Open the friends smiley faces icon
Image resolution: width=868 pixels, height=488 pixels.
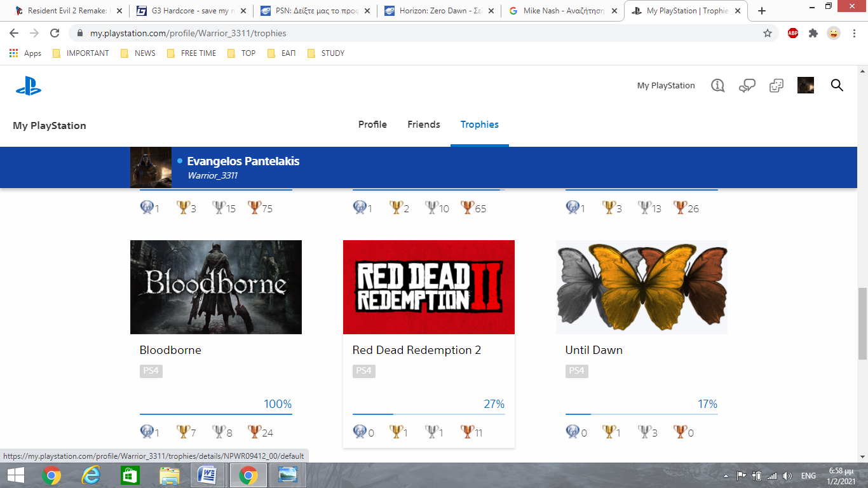tap(776, 86)
